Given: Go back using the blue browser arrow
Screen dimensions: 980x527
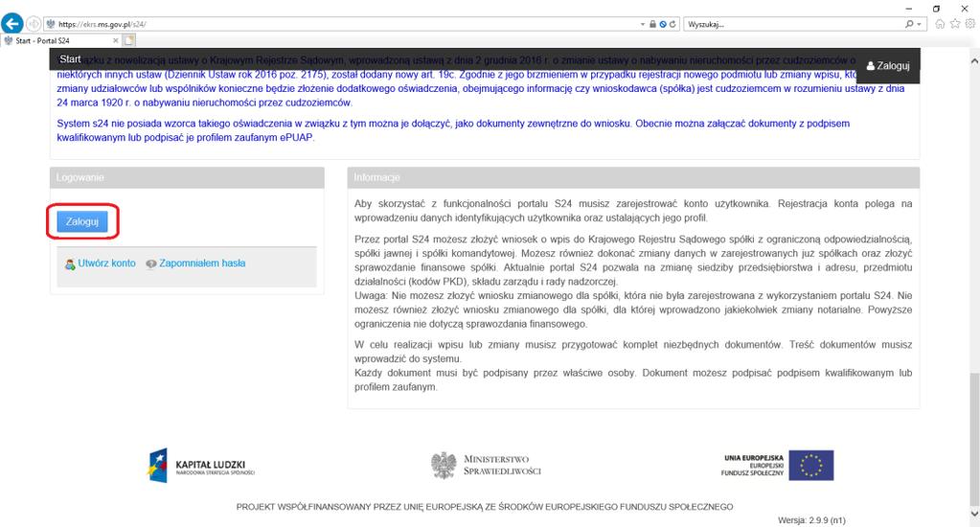Looking at the screenshot, I should tap(11, 24).
